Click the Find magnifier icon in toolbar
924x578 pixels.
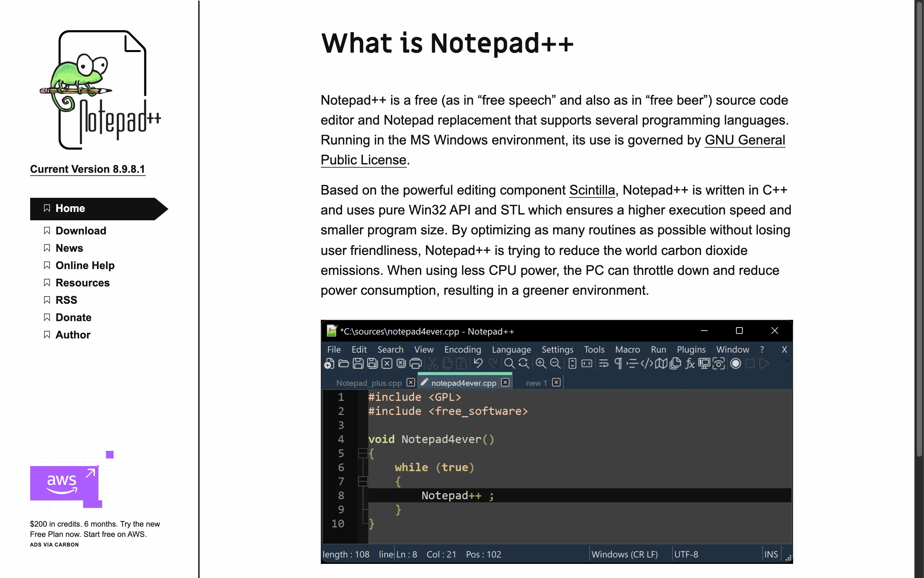tap(509, 363)
